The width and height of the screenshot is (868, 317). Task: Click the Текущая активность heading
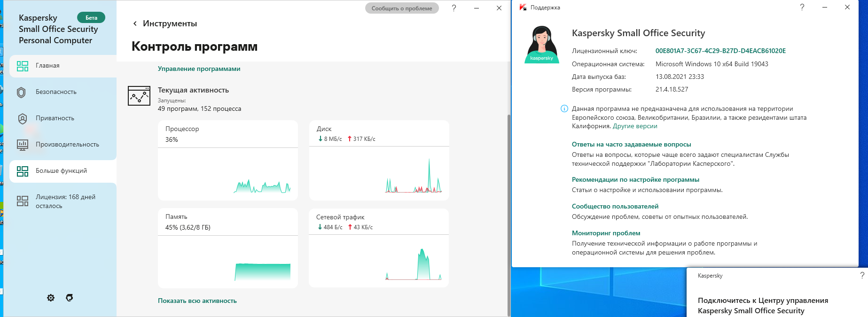[193, 90]
